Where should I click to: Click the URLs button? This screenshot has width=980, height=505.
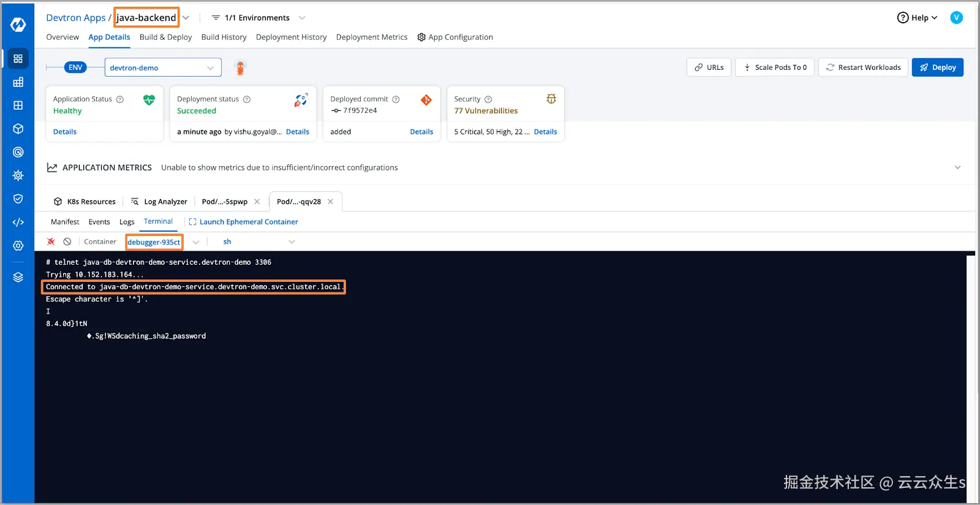[709, 67]
